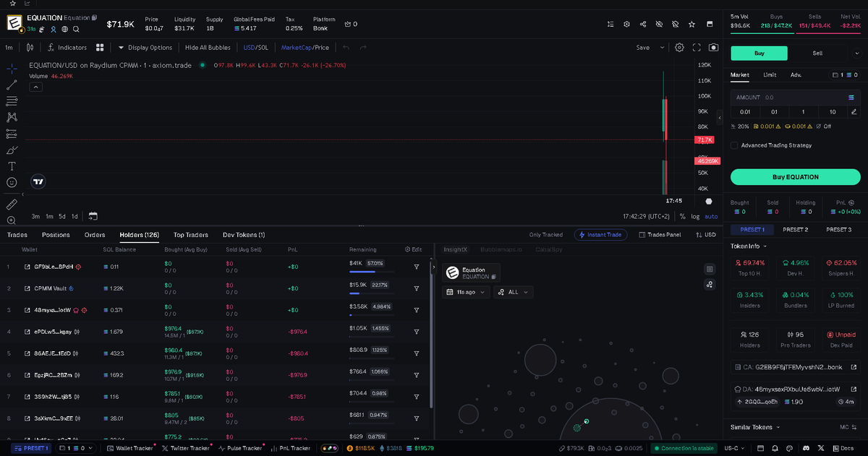
Task: Add EQUATION to favorites star
Action: (692, 24)
